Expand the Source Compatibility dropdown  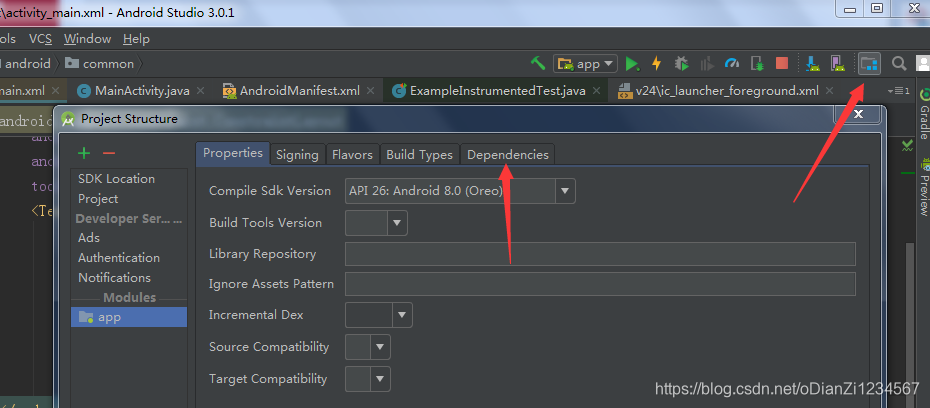pos(380,347)
